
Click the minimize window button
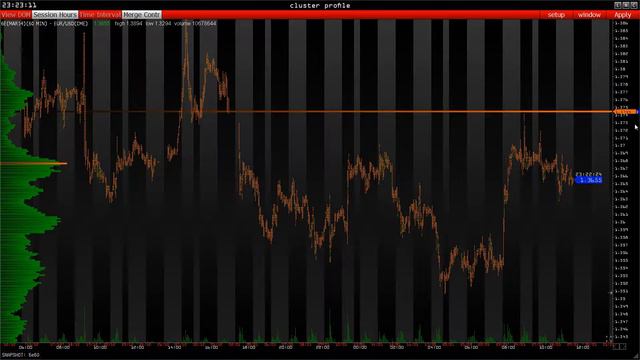click(x=618, y=5)
